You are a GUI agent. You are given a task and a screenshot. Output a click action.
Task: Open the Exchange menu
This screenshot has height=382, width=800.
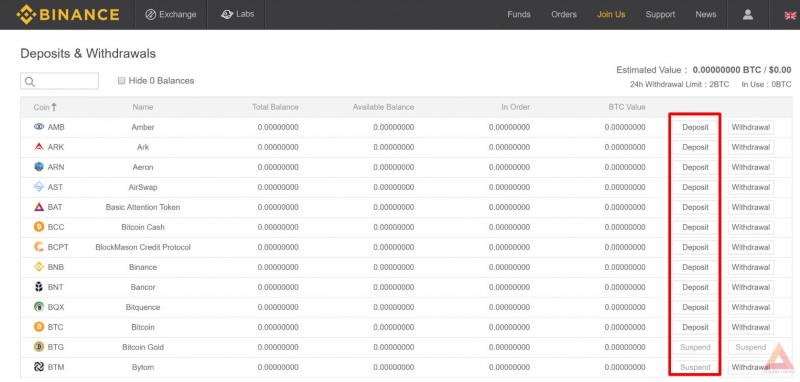[170, 14]
